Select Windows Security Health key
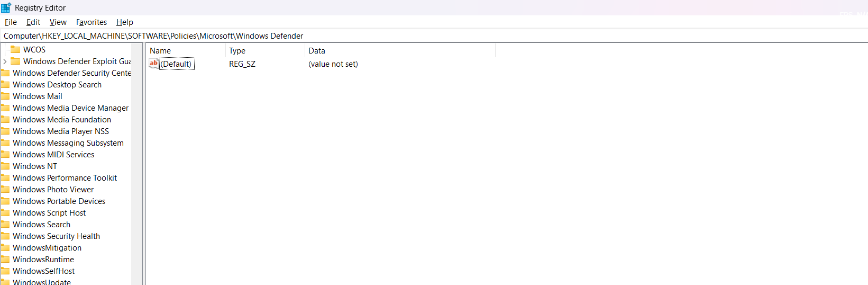The image size is (868, 285). click(57, 236)
